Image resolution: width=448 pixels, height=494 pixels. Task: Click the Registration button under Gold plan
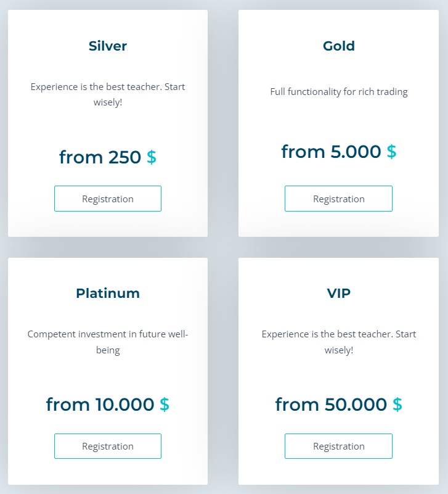click(338, 199)
